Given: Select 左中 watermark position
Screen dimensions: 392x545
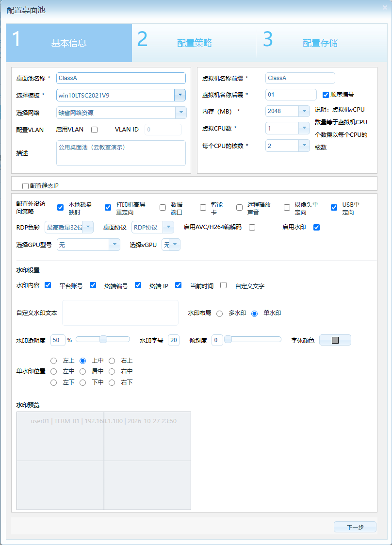Looking at the screenshot, I should click(53, 372).
